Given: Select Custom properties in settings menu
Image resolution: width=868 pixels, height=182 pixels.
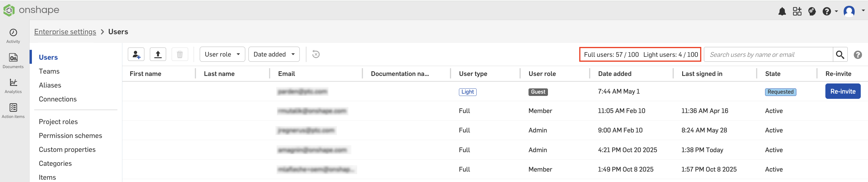Looking at the screenshot, I should point(67,150).
